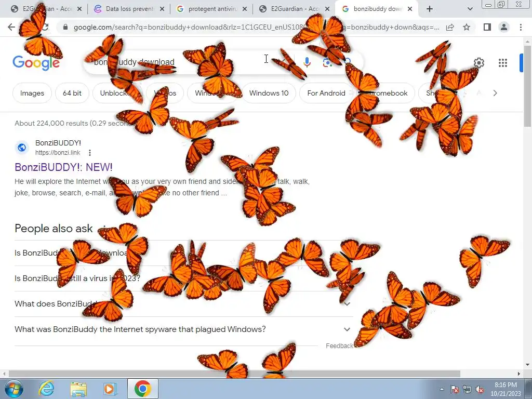Open Windows Explorer folder on the taskbar
This screenshot has width=532, height=399.
78,389
